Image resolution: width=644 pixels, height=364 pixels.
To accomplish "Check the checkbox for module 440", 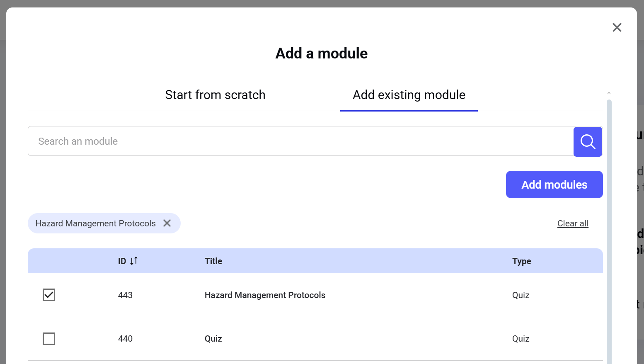I will coord(49,339).
